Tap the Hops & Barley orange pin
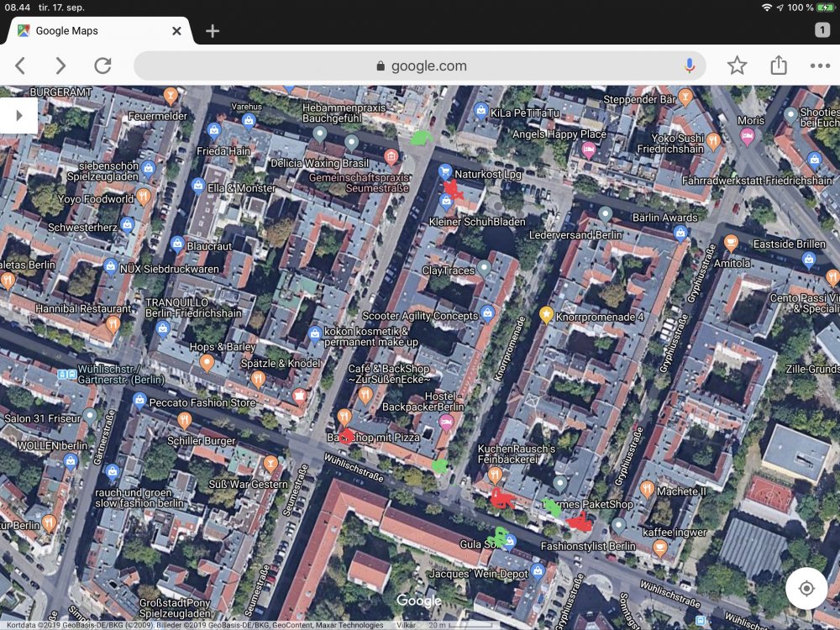The height and width of the screenshot is (630, 840). coord(207,363)
